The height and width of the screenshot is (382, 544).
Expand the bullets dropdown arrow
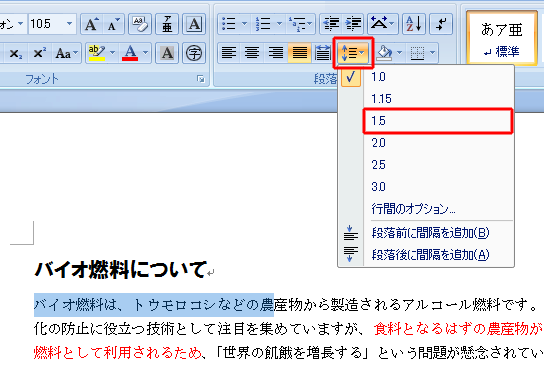coord(245,24)
